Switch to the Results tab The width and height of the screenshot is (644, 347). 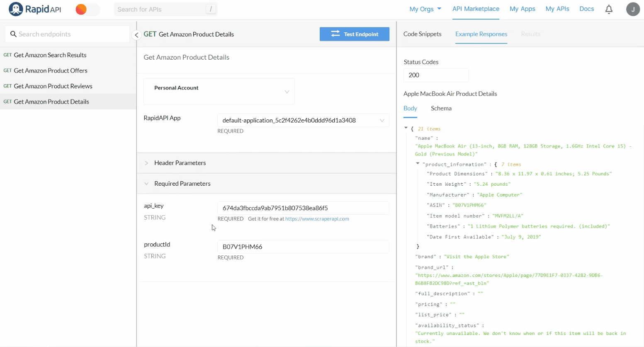click(x=531, y=34)
